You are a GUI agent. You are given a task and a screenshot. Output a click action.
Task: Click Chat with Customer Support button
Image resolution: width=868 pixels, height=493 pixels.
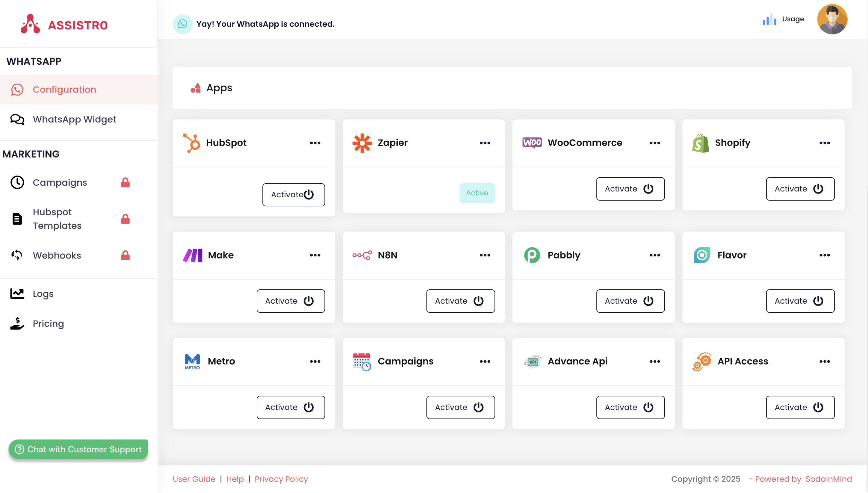click(78, 449)
